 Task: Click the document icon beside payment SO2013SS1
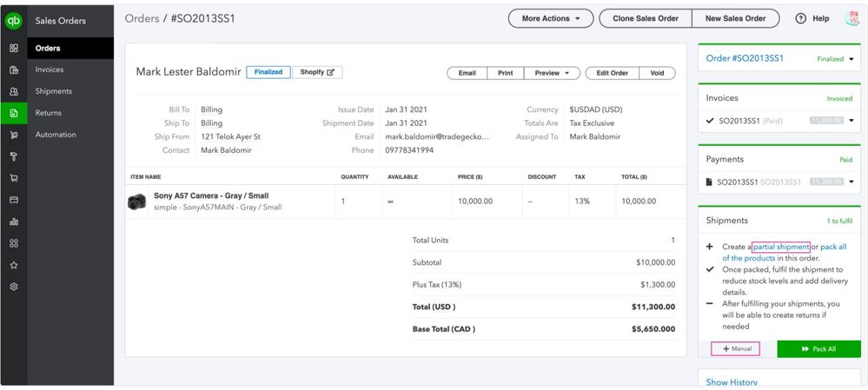click(710, 182)
